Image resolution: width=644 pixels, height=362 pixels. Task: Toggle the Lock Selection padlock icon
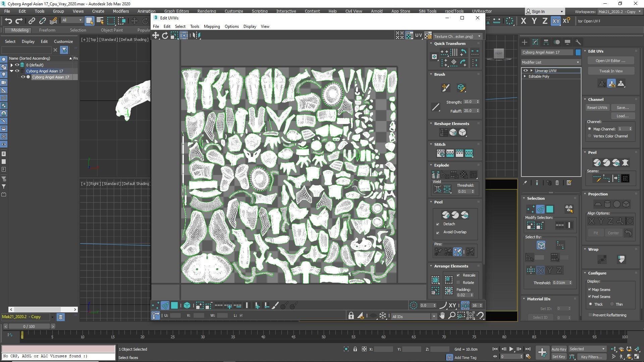(351, 316)
